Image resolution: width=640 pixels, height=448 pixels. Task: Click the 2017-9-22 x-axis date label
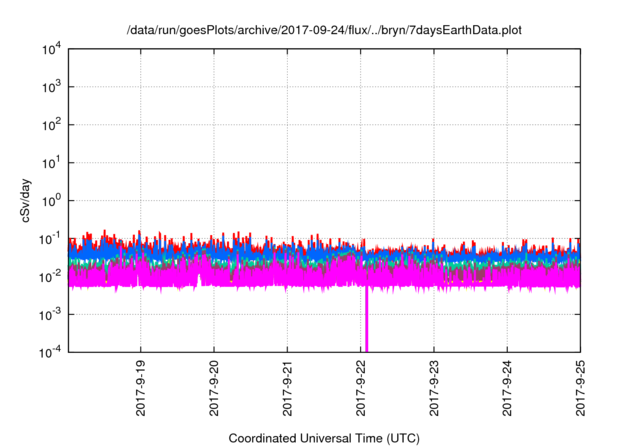click(x=360, y=388)
